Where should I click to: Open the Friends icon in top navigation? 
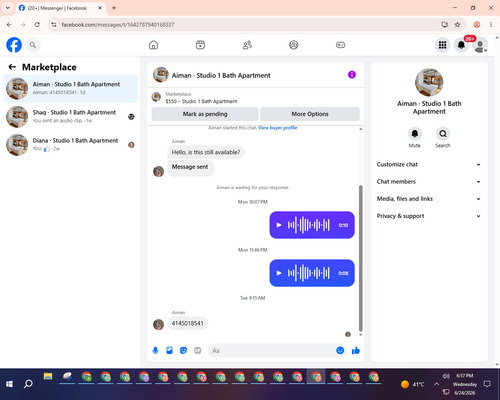tap(247, 45)
